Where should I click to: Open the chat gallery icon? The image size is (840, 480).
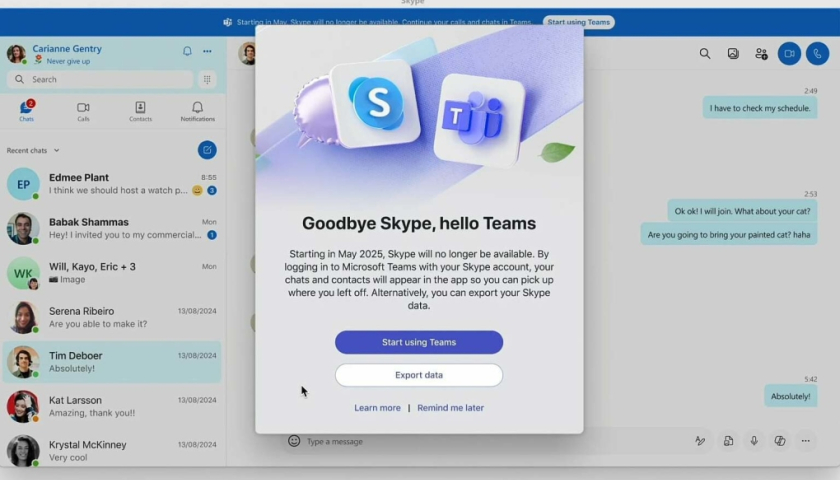tap(733, 54)
